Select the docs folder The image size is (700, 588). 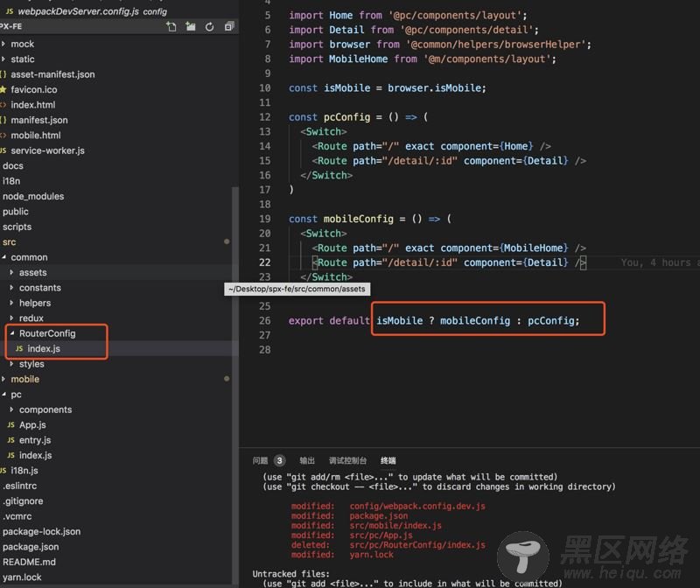coord(13,166)
